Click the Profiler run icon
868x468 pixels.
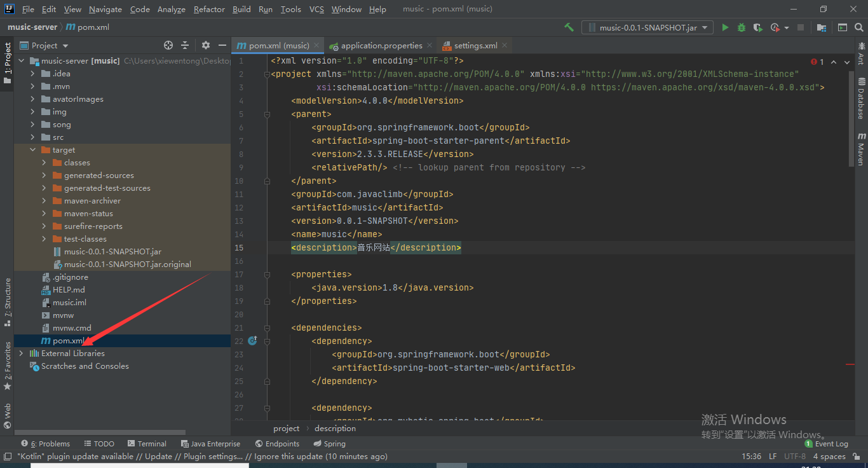pyautogui.click(x=775, y=27)
